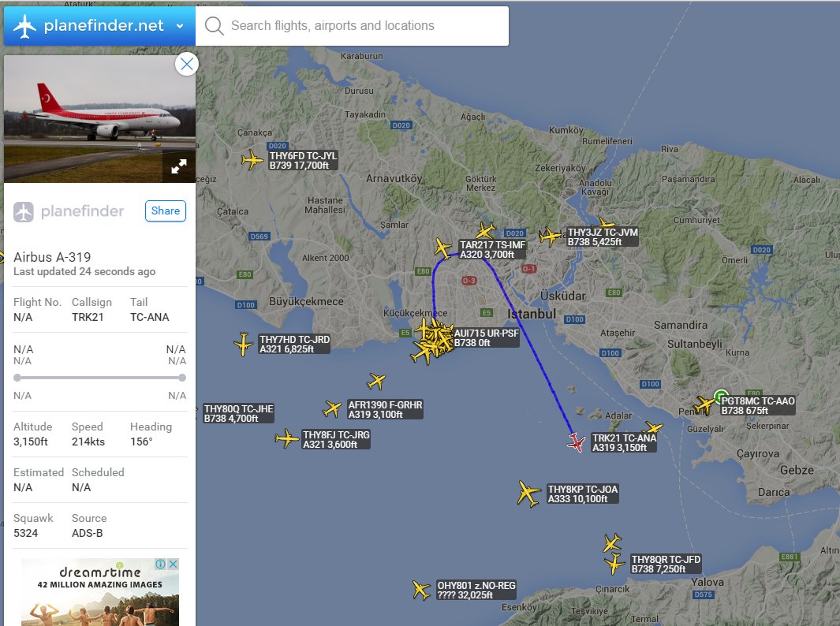Screen dimensions: 840x626
Task: Click the Source value ADS-B
Action: click(x=88, y=533)
